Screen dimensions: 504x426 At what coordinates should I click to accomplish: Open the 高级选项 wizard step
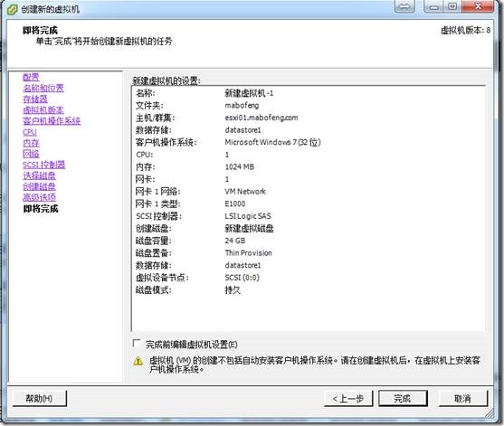pos(39,197)
